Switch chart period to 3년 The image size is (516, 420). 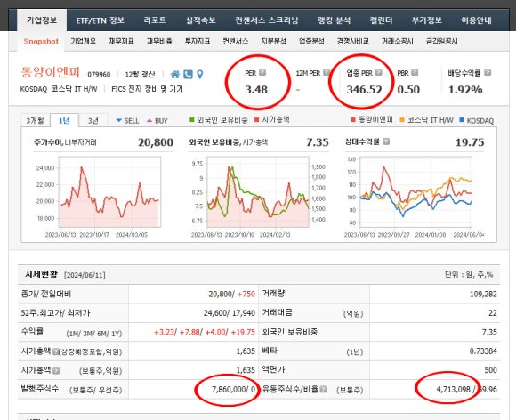click(x=93, y=120)
